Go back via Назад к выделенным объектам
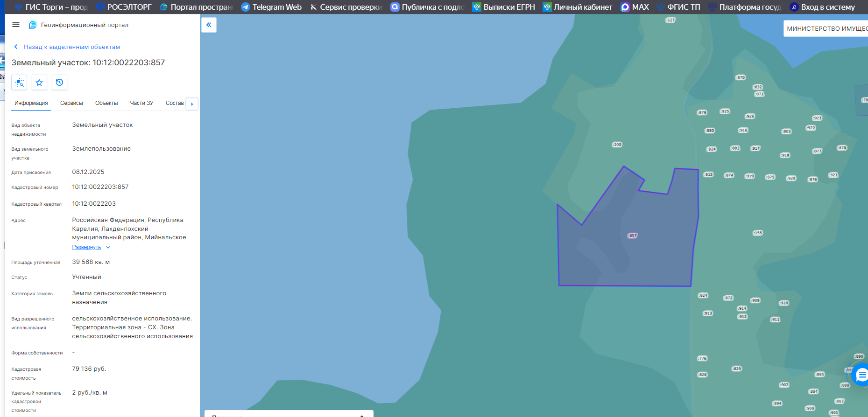 [x=72, y=47]
